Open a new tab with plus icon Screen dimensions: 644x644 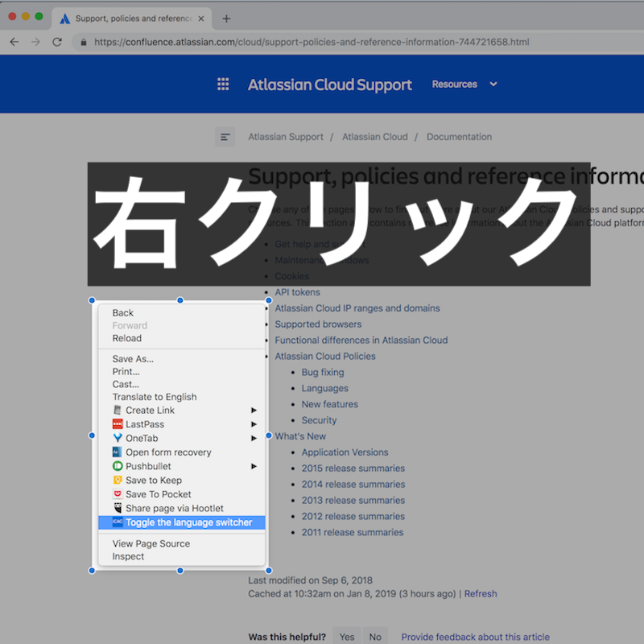pyautogui.click(x=226, y=19)
